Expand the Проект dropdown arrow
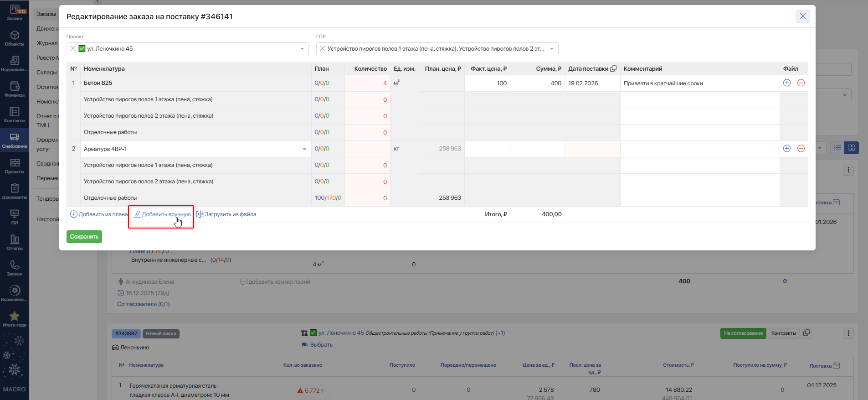Screen dimensions: 868x400 coord(302,49)
